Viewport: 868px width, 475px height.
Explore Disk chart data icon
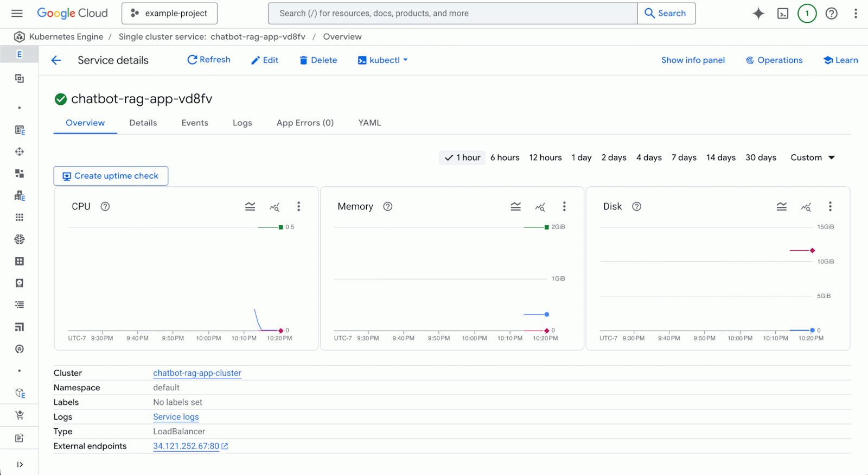pyautogui.click(x=806, y=207)
